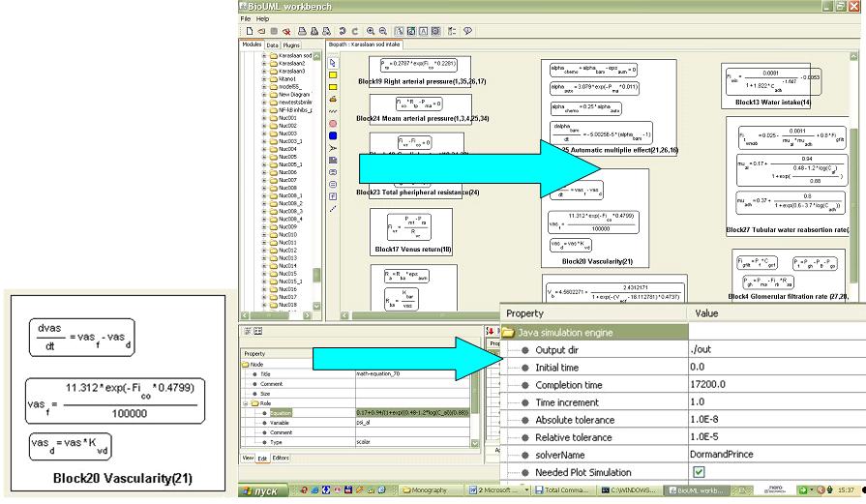Open the File menu
The width and height of the screenshot is (866, 504).
point(246,18)
